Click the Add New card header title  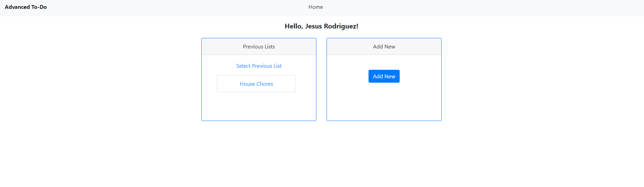(384, 47)
